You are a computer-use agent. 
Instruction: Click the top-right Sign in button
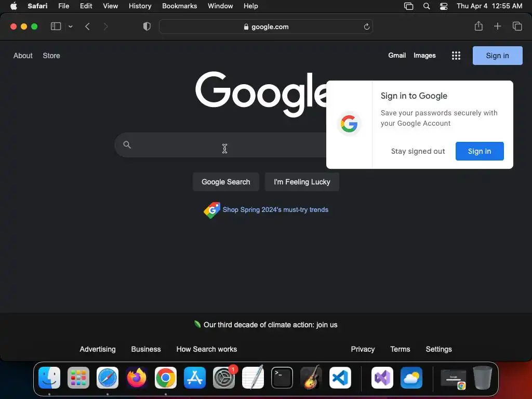coord(497,56)
